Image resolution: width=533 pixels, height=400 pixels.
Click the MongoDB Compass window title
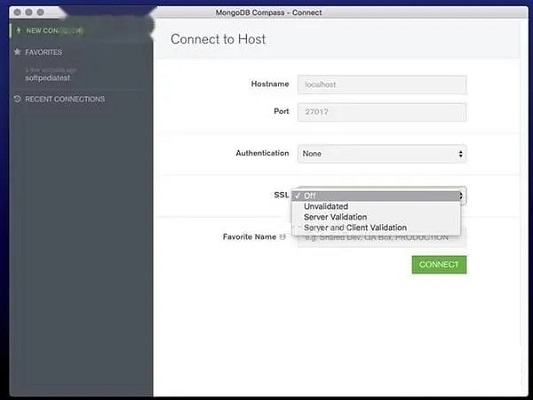click(x=269, y=13)
